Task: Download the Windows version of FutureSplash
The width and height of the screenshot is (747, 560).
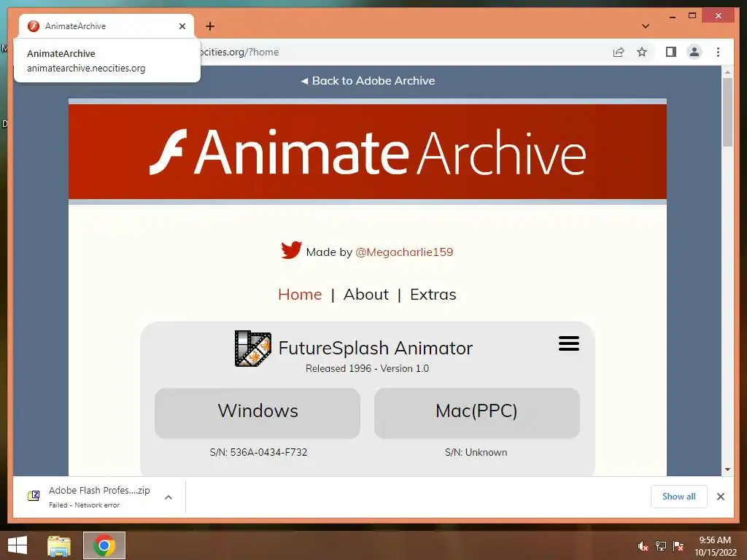Action: click(258, 413)
